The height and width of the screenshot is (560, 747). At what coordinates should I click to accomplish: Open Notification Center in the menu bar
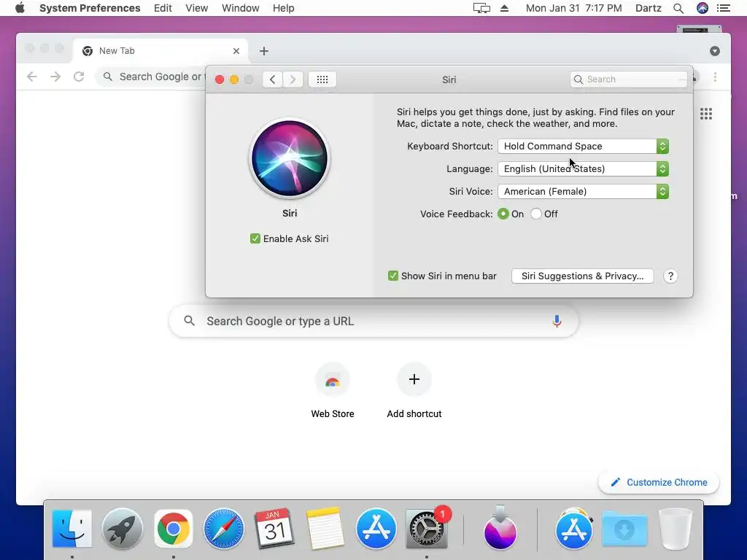[724, 8]
